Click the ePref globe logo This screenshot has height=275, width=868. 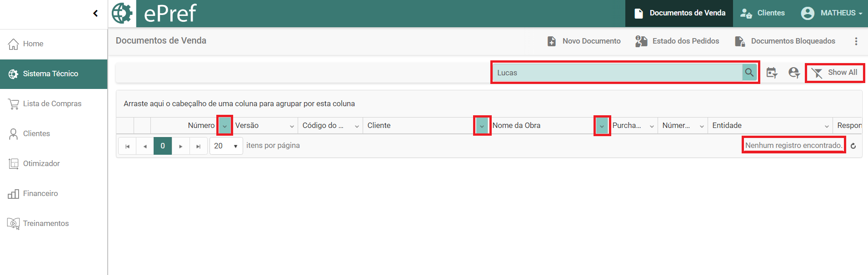tap(122, 13)
